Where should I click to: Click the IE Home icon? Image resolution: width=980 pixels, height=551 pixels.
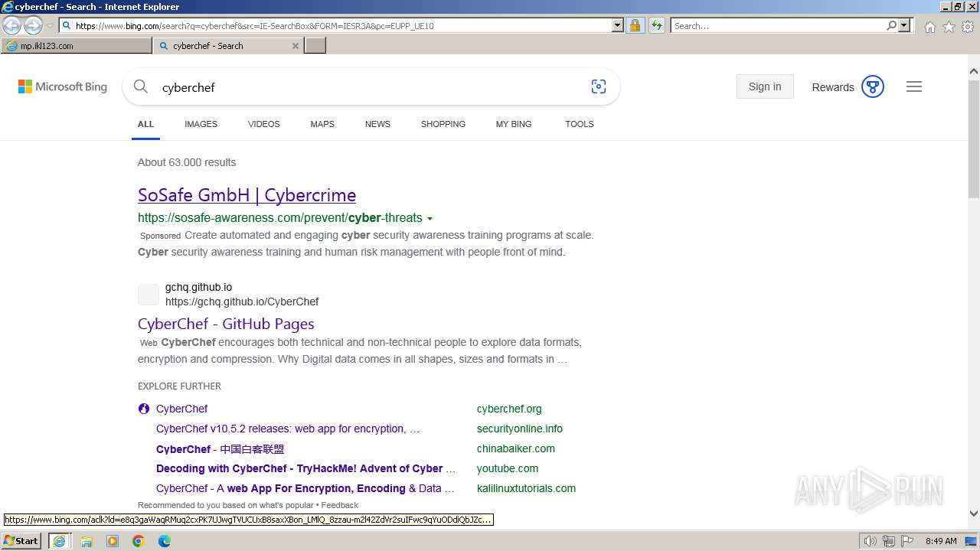pyautogui.click(x=929, y=27)
